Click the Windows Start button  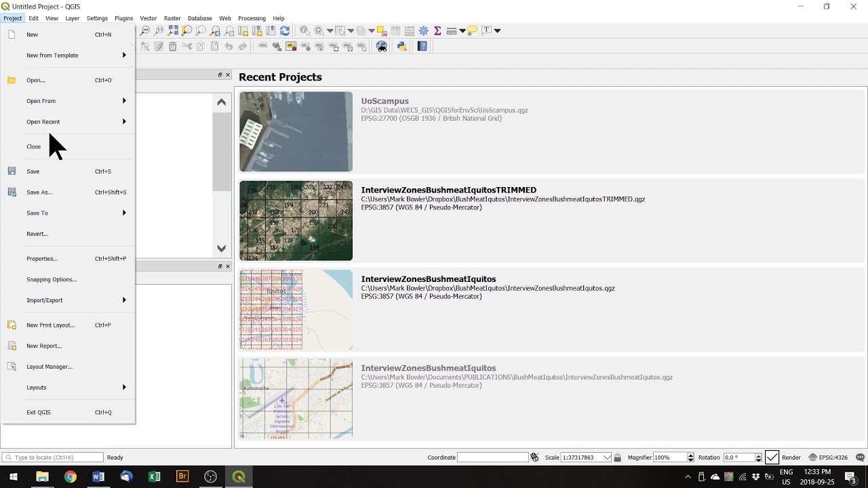(x=13, y=476)
